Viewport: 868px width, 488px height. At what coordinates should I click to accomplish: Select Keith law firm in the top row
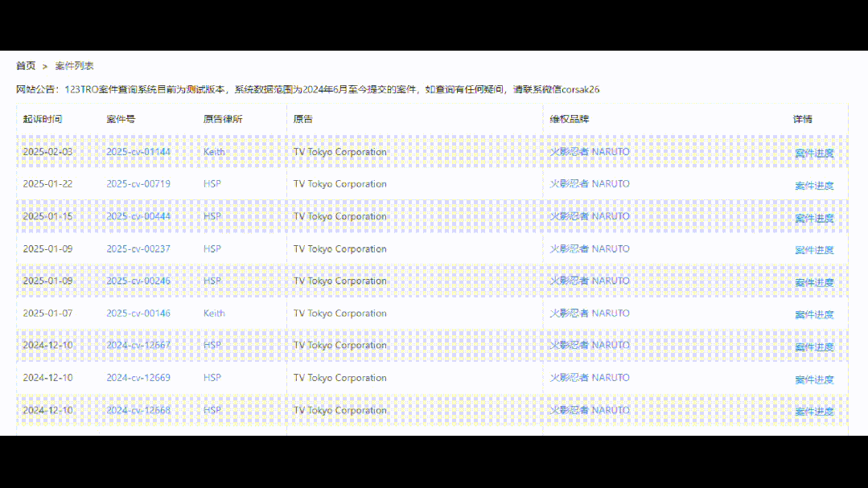pos(213,152)
